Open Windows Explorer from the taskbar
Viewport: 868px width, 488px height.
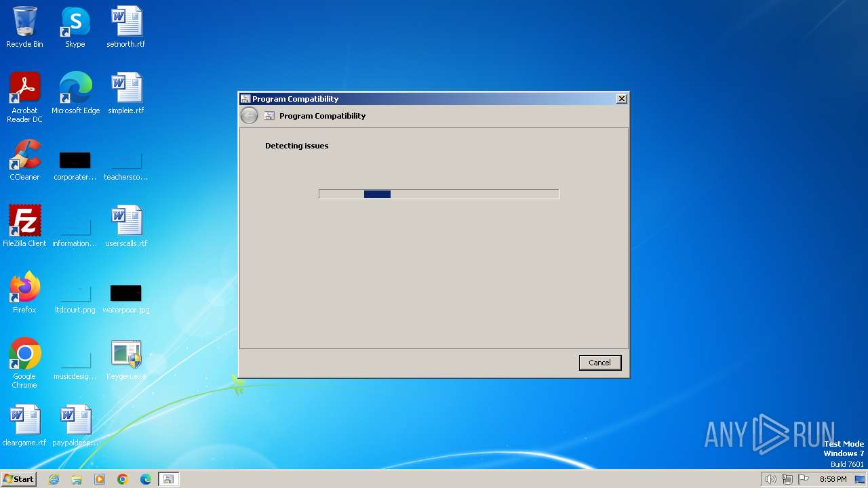pos(77,479)
